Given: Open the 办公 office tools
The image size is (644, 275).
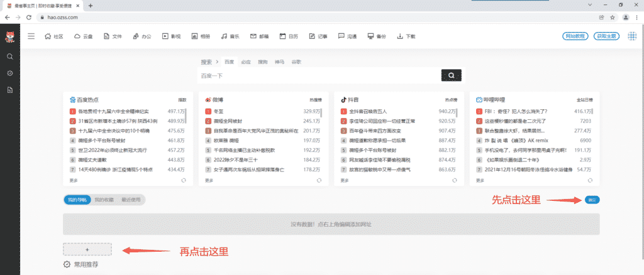Looking at the screenshot, I should [x=142, y=36].
